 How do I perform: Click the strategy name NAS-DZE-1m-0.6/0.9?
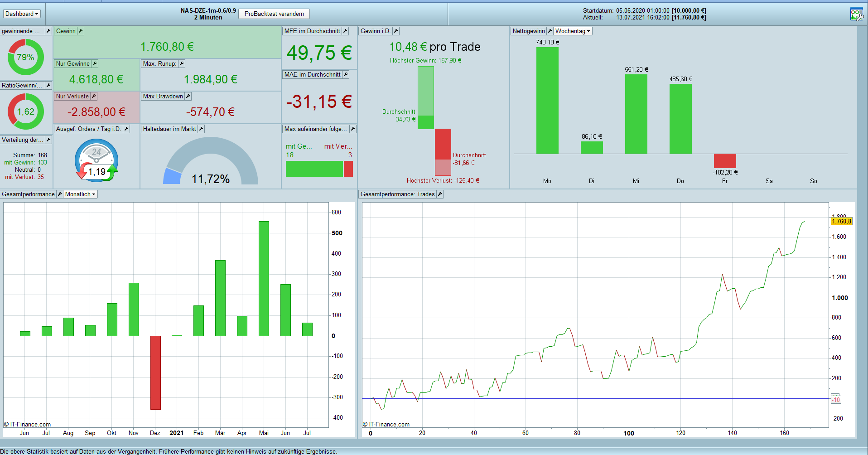point(208,10)
